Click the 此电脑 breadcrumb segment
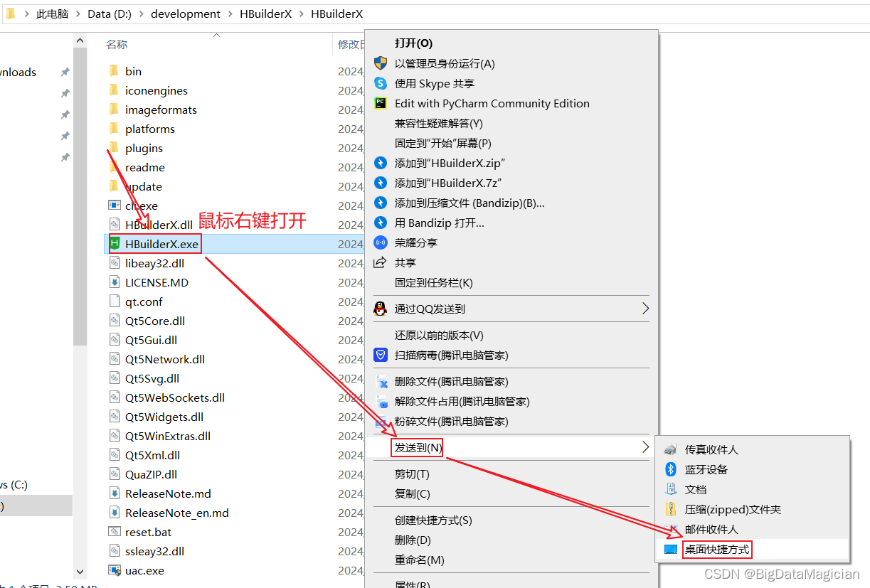This screenshot has width=870, height=588. click(x=52, y=14)
